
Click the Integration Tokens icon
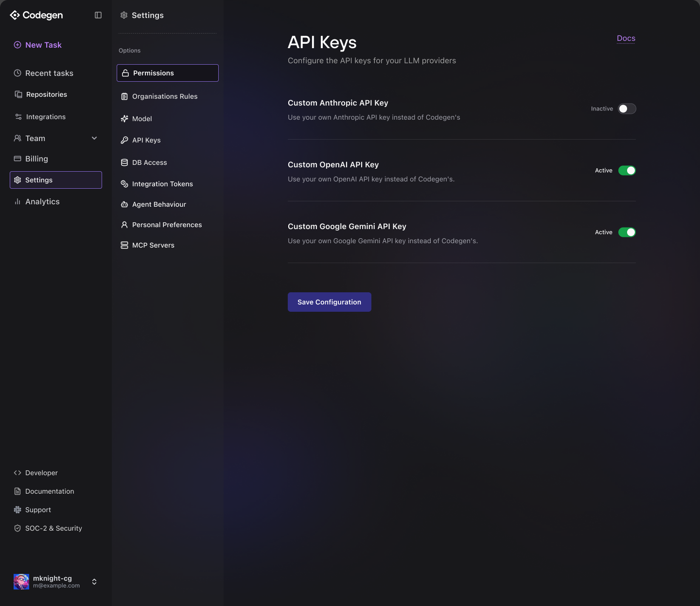tap(124, 184)
